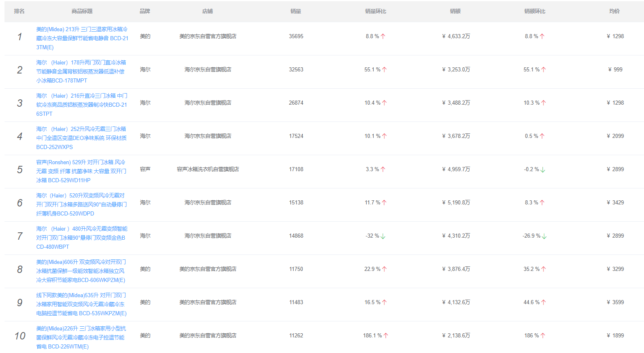Select the 容声冰箱洗衣机自营旗舰店 store cell
Screen dimensions: 644x353
click(x=208, y=170)
